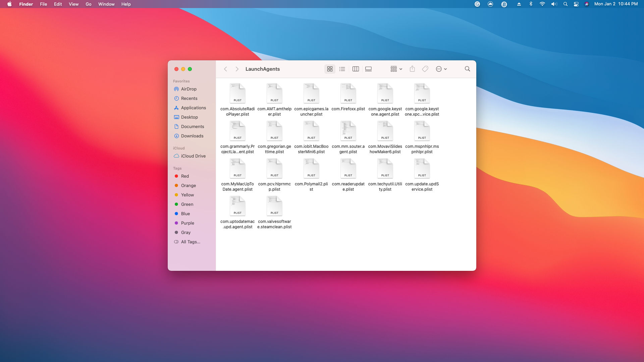
Task: Open Applications in the sidebar
Action: (193, 108)
